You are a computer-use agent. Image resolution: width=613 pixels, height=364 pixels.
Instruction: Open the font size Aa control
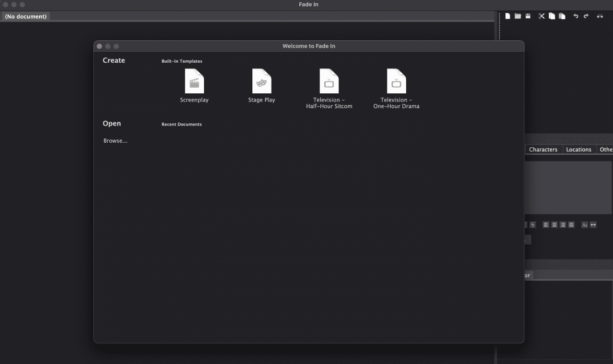(x=585, y=224)
